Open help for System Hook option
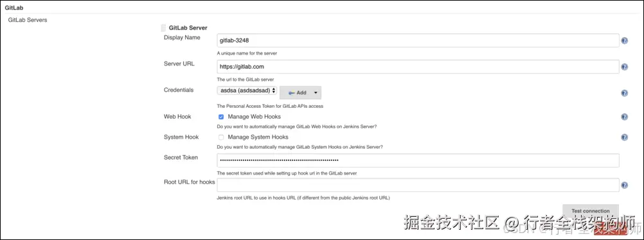The height and width of the screenshot is (240, 644). coord(624,137)
